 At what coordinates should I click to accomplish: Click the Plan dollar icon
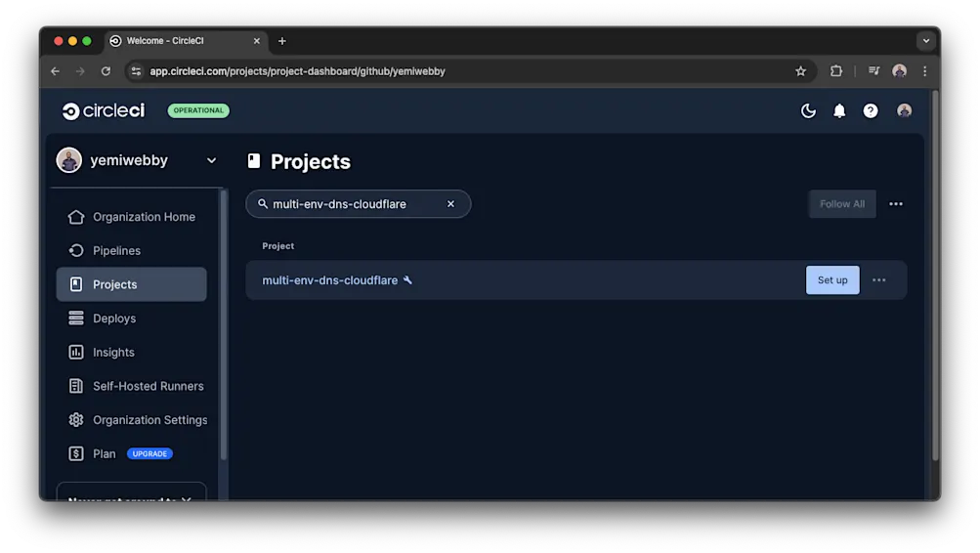click(76, 453)
